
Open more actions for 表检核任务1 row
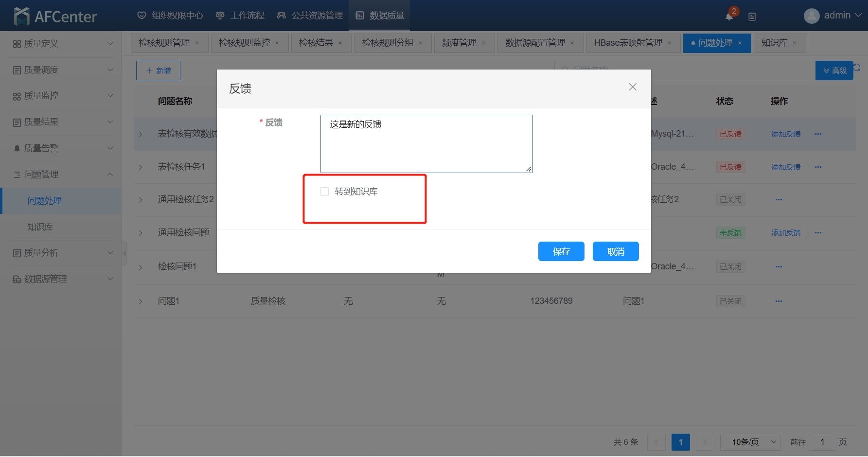point(818,167)
